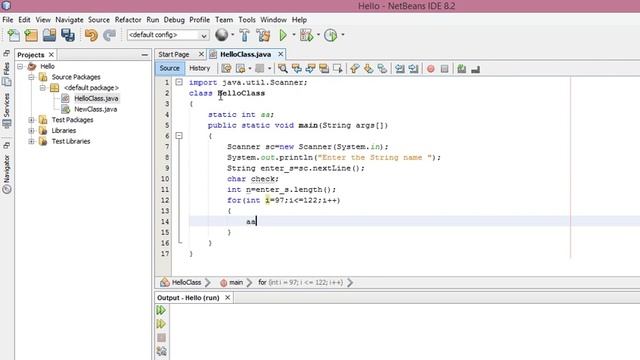Minimize the Projects panel

145,55
